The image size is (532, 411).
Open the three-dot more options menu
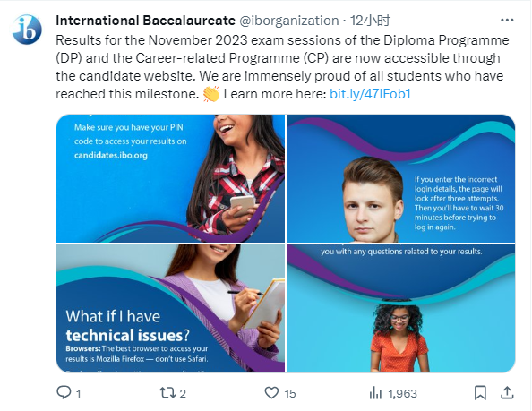[x=507, y=21]
